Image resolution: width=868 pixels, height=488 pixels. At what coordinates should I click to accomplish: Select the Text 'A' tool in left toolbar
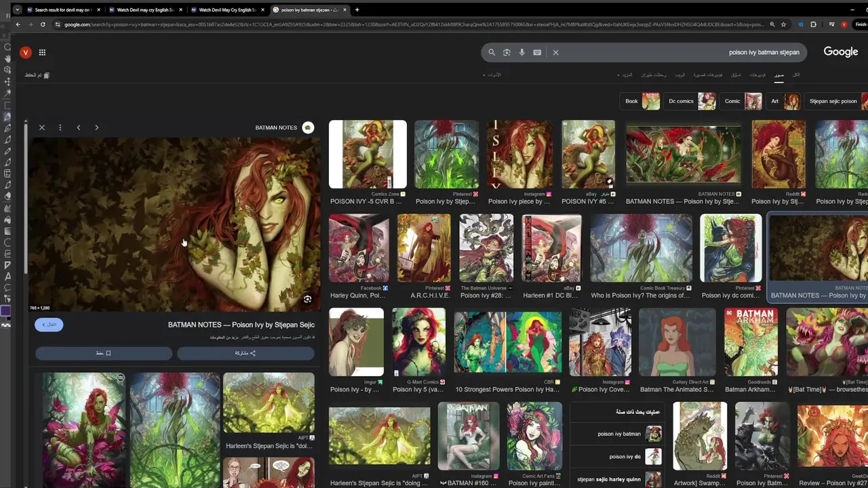click(7, 277)
